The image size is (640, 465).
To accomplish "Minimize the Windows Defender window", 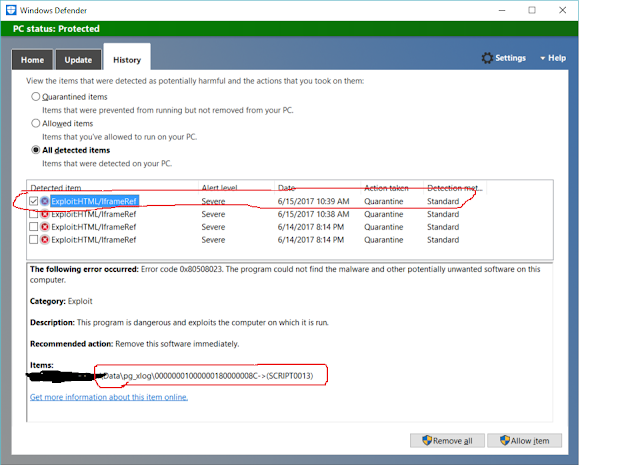I will 502,10.
